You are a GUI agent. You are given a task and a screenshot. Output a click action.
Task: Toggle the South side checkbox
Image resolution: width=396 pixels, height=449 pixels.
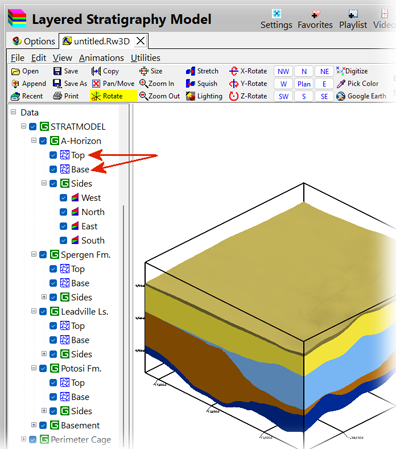(63, 240)
